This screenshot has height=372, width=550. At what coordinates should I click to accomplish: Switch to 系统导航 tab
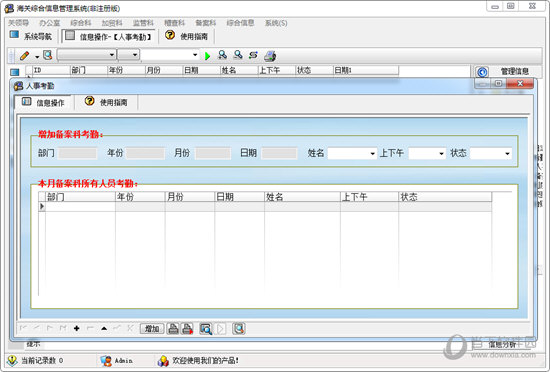pos(31,36)
